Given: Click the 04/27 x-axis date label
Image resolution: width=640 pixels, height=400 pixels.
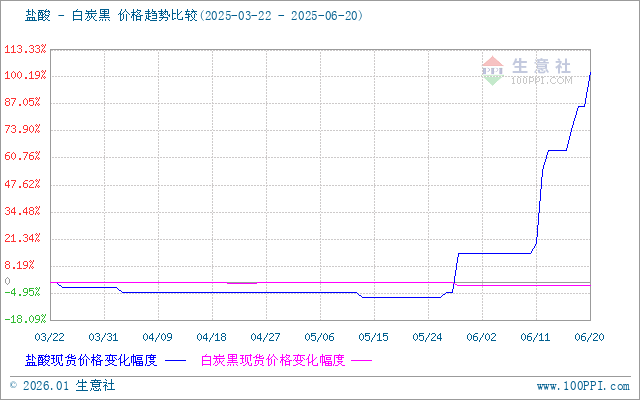Looking at the screenshot, I should (265, 337).
